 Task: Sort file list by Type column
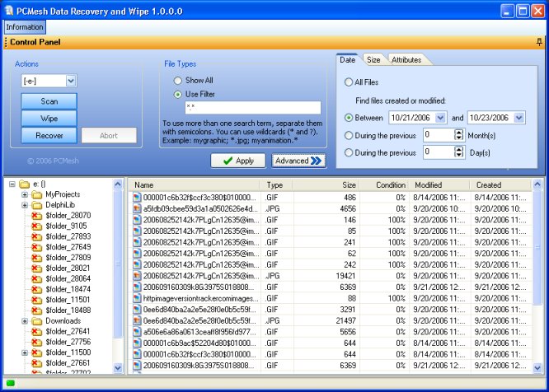pyautogui.click(x=276, y=185)
